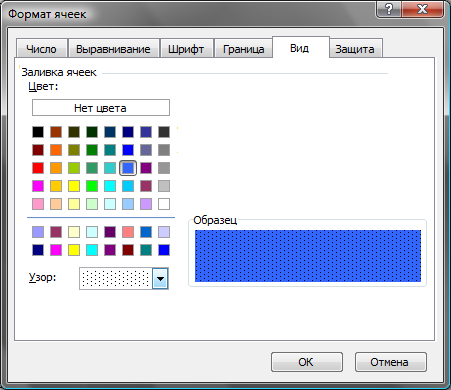Close the Формат ячеек dialog
Image resolution: width=451 pixels, height=390 pixels.
click(422, 9)
